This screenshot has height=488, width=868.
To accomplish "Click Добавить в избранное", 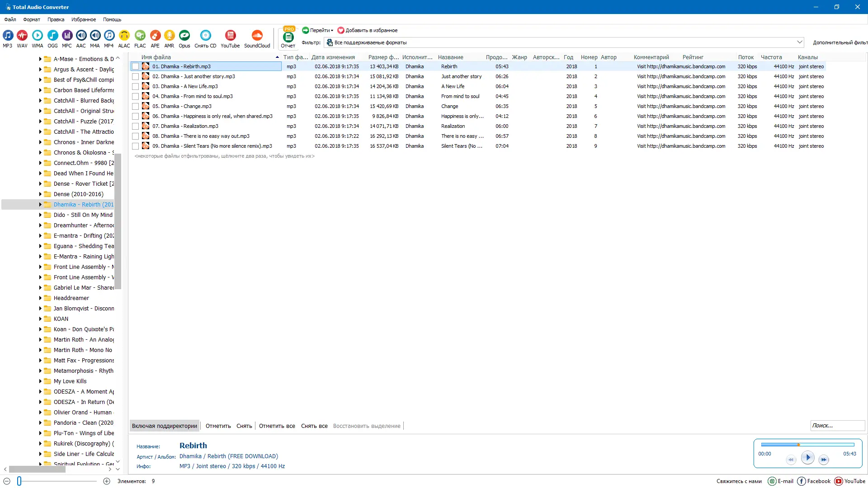I will pos(368,30).
